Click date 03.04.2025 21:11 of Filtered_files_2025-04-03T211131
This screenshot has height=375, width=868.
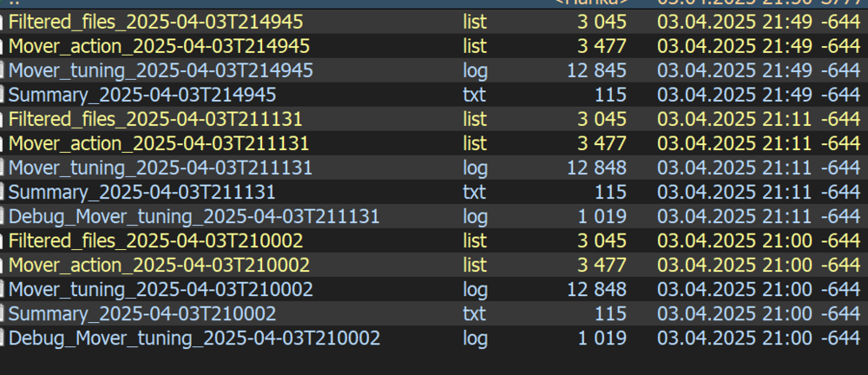pos(734,120)
